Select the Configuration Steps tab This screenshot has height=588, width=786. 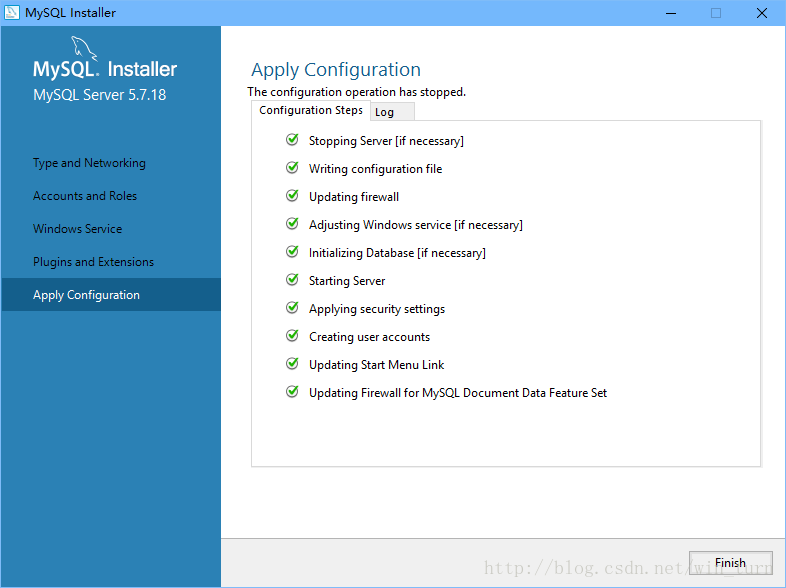(x=311, y=110)
